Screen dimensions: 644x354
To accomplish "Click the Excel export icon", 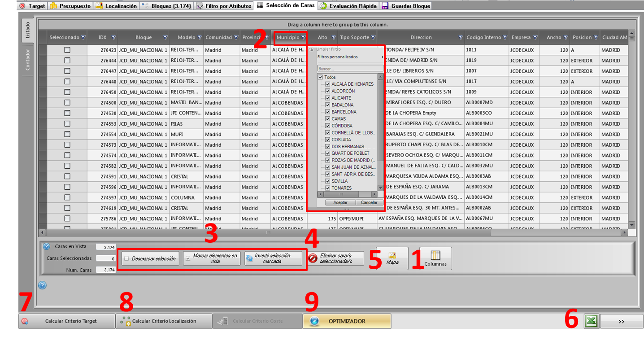I will point(591,321).
